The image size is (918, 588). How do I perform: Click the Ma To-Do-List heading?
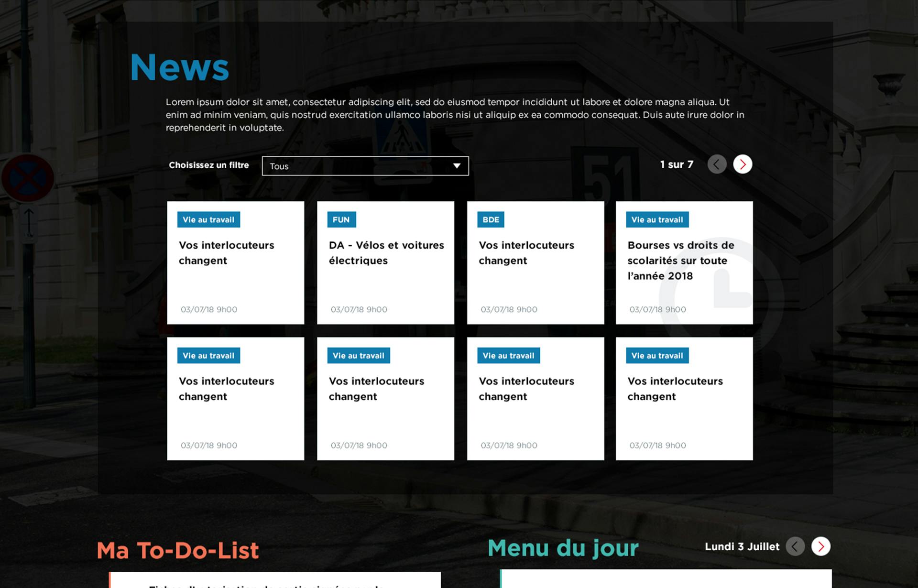click(x=178, y=550)
